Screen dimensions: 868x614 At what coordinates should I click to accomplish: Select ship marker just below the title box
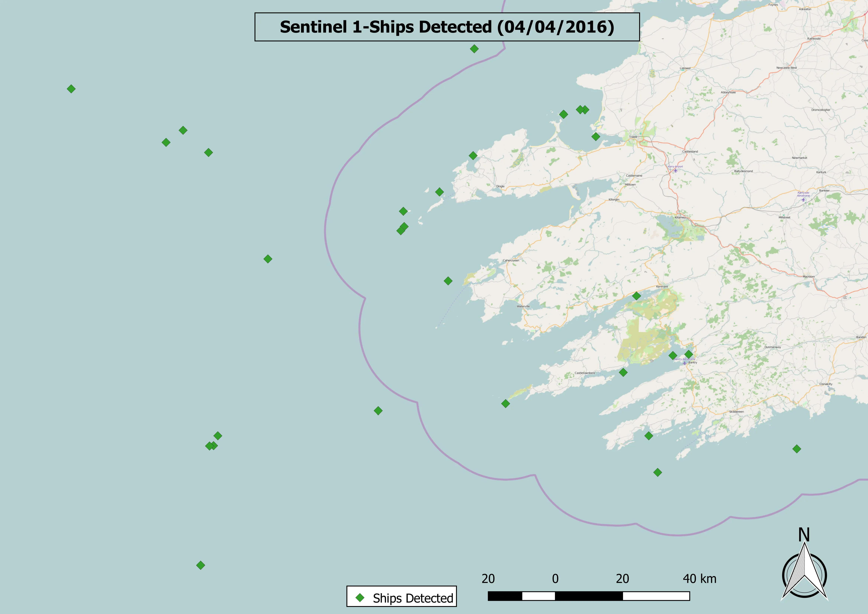pyautogui.click(x=474, y=49)
